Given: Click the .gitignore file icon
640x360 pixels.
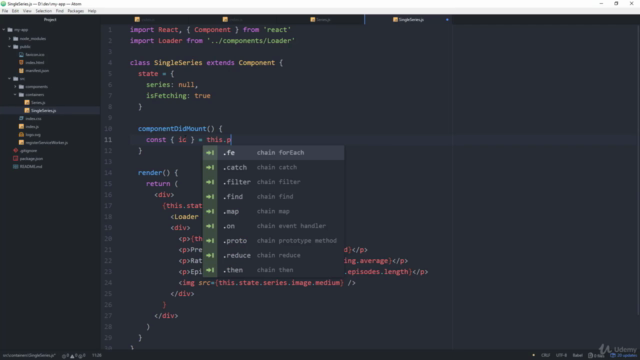Looking at the screenshot, I should point(16,151).
